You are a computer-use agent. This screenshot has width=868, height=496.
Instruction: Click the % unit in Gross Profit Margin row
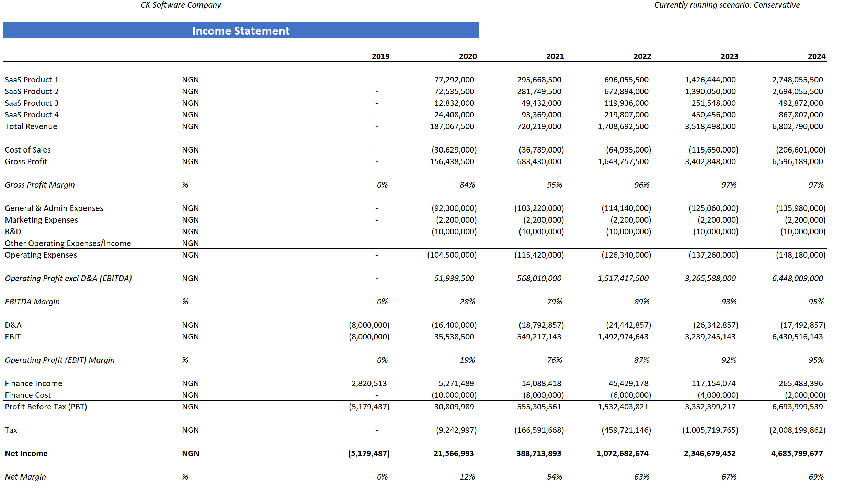185,185
